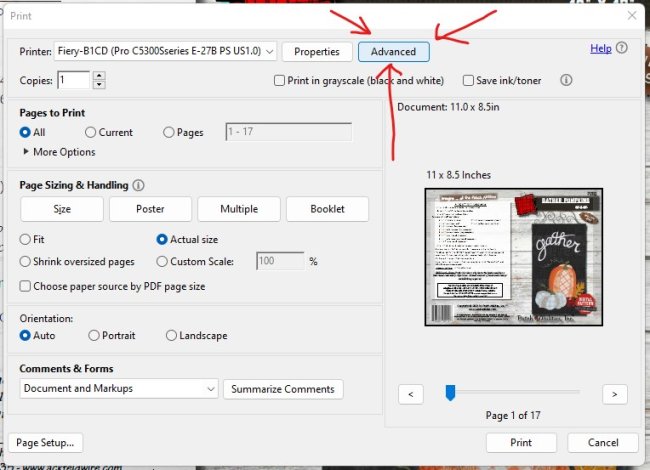Switch to the Size tab
Screen dimensions: 650x470
[62, 209]
